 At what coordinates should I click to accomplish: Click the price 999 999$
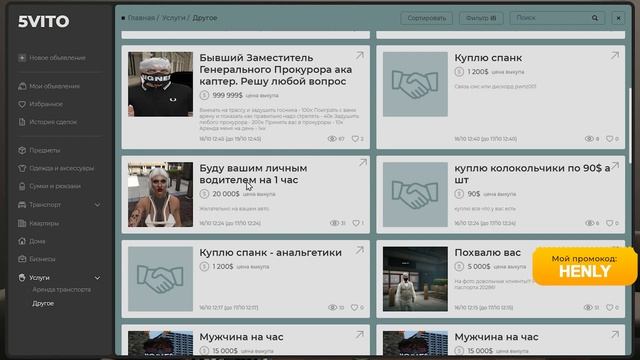pos(227,95)
